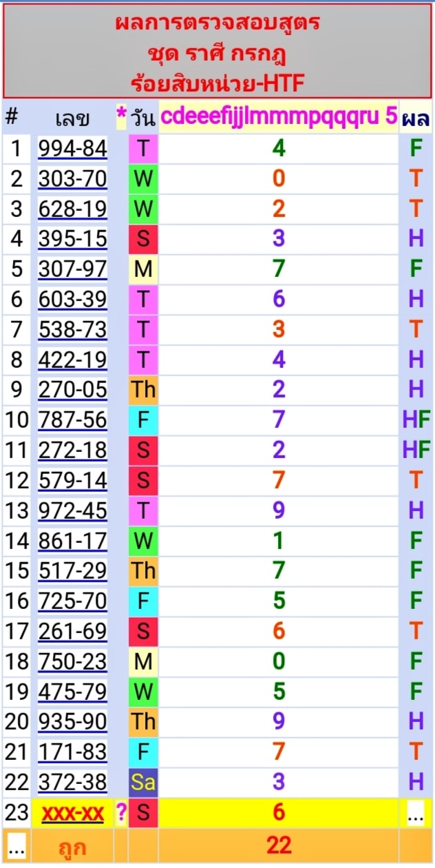This screenshot has width=435, height=868.
Task: Click the yellow asterisk column header
Action: pyautogui.click(x=121, y=117)
